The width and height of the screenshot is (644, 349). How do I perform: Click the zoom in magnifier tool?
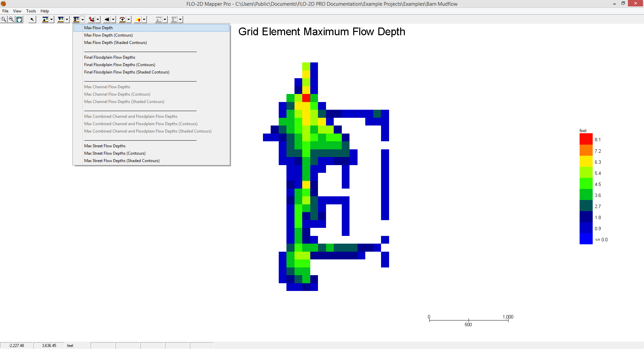tap(4, 19)
